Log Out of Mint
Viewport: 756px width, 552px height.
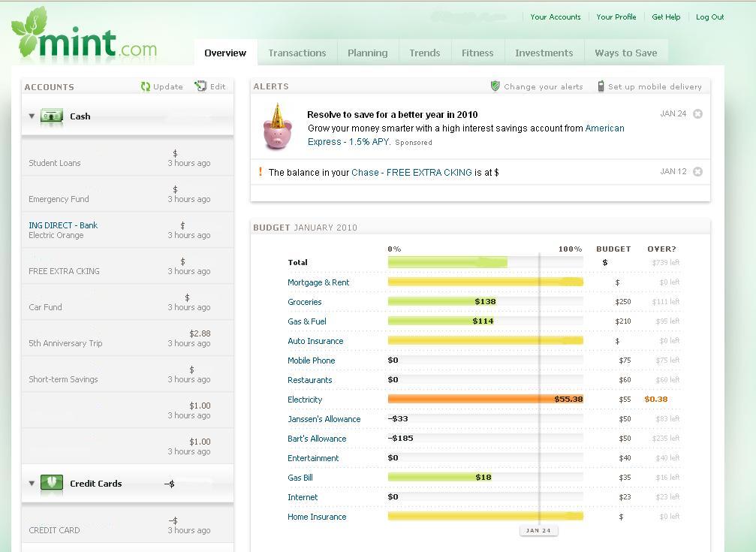[709, 17]
